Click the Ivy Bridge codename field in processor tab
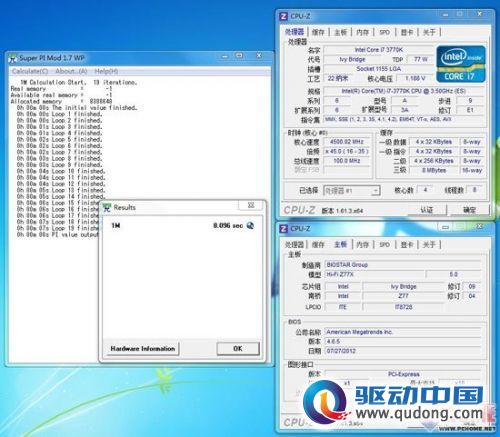 (x=352, y=59)
